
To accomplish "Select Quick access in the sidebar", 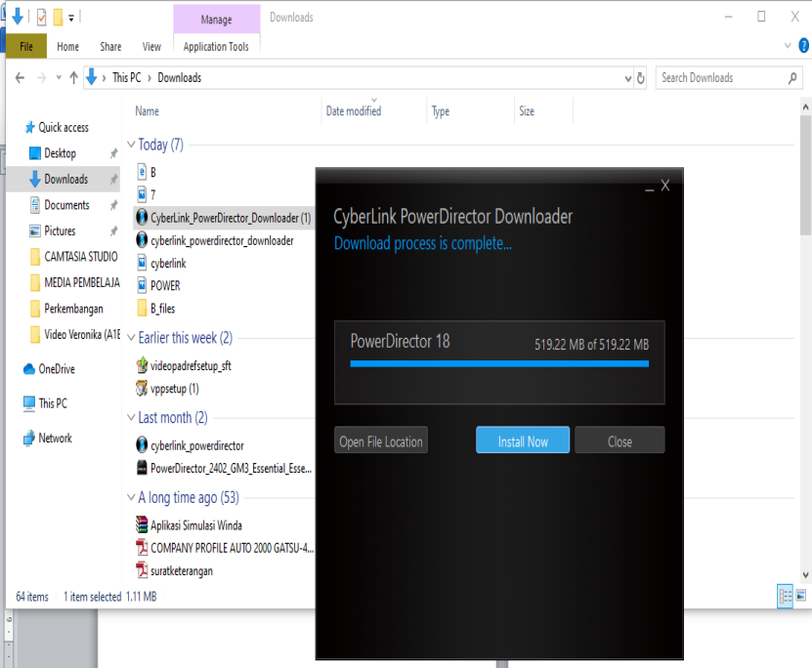I will point(64,127).
